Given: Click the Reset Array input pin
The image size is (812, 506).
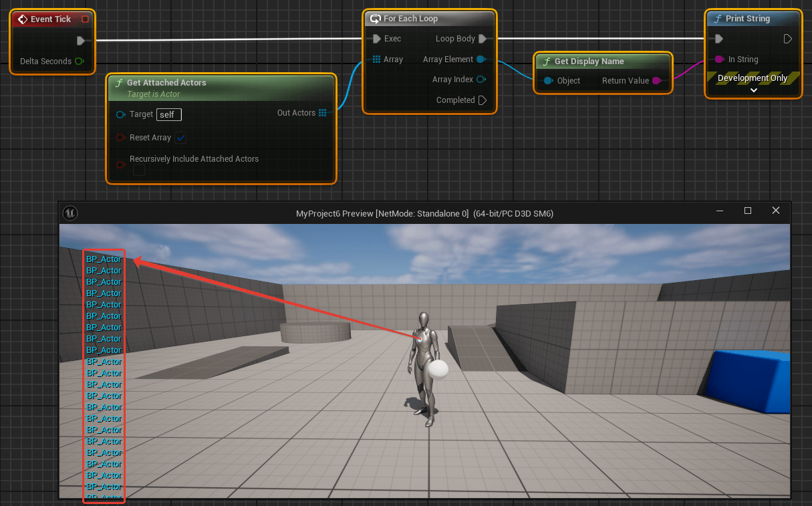Looking at the screenshot, I should 121,138.
